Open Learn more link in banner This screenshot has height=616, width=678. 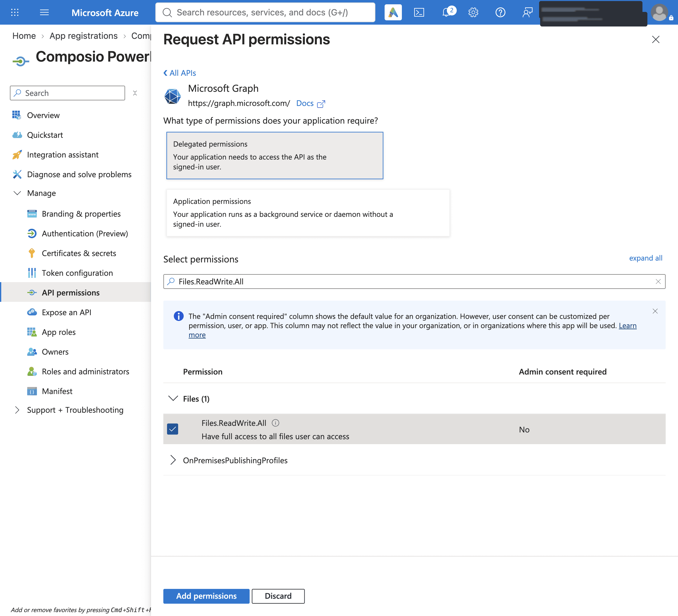(627, 326)
